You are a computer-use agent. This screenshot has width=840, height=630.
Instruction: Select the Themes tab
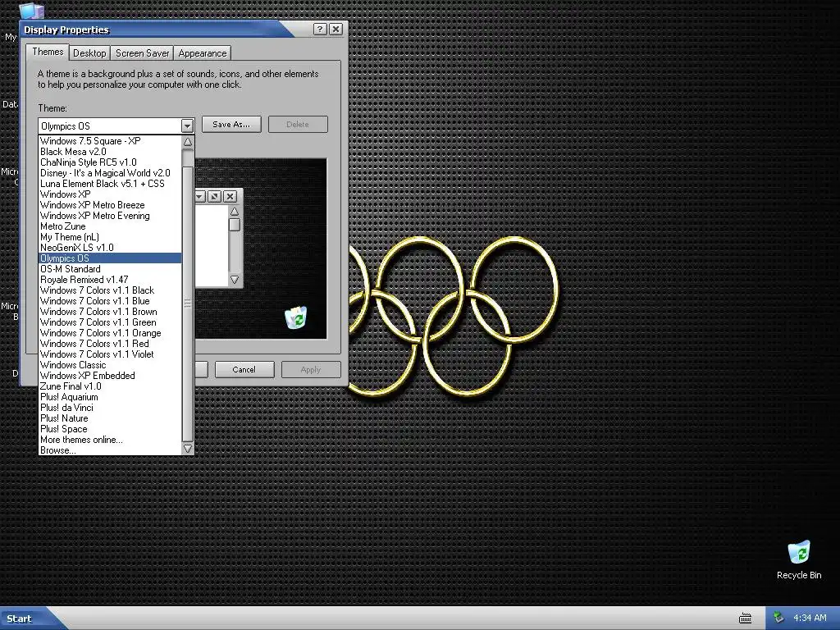[48, 52]
